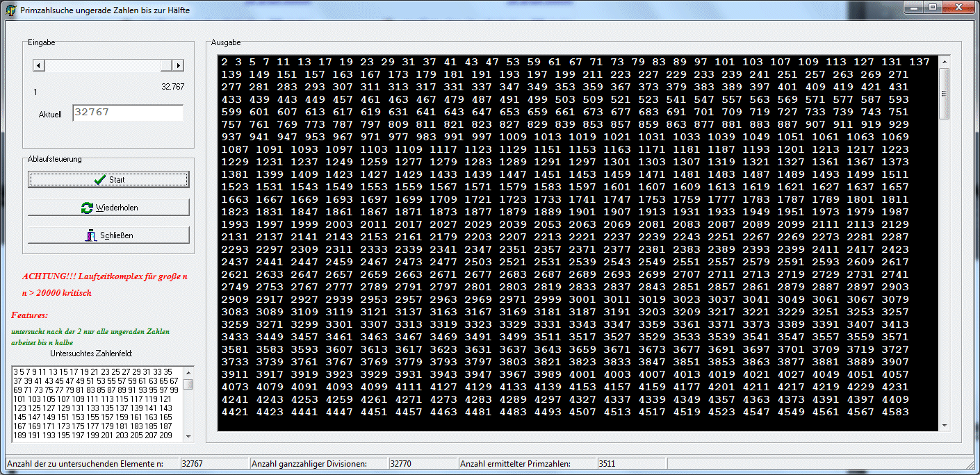Click inside the black Ausgabe prime output

click(x=577, y=243)
